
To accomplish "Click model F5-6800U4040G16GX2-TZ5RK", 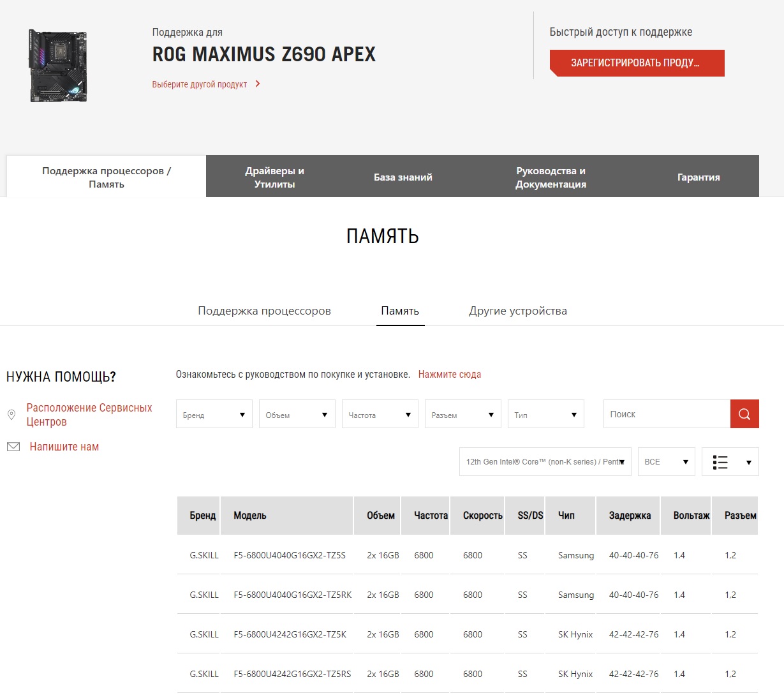I will (x=293, y=595).
